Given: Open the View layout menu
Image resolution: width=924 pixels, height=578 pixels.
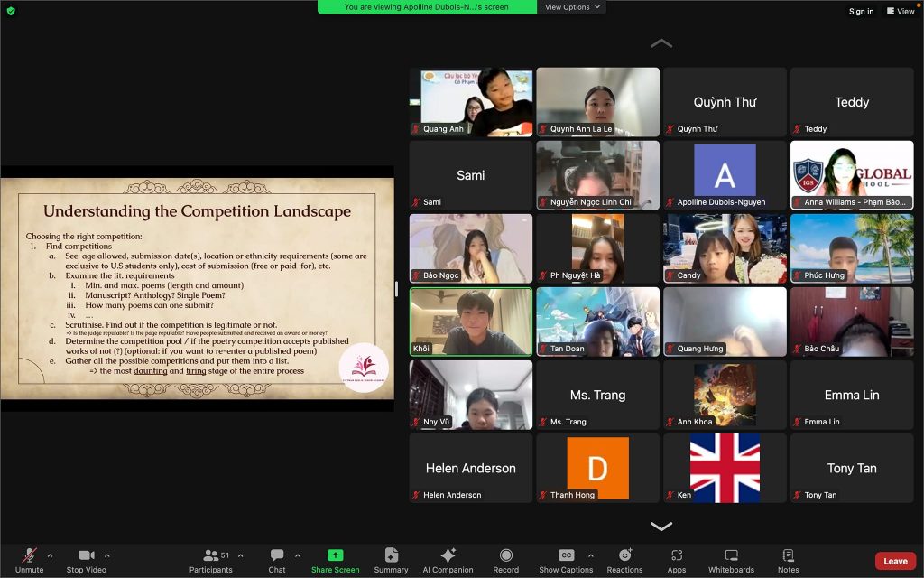Looking at the screenshot, I should (900, 11).
